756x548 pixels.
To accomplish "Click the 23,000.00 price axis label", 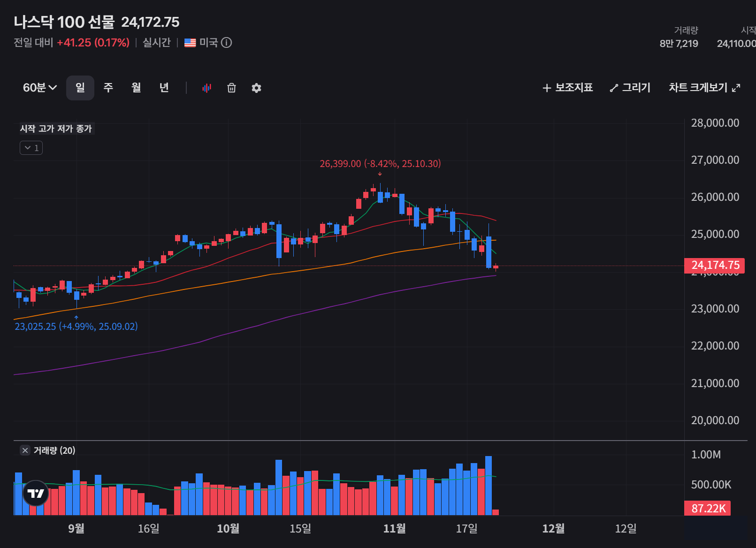I will point(715,309).
